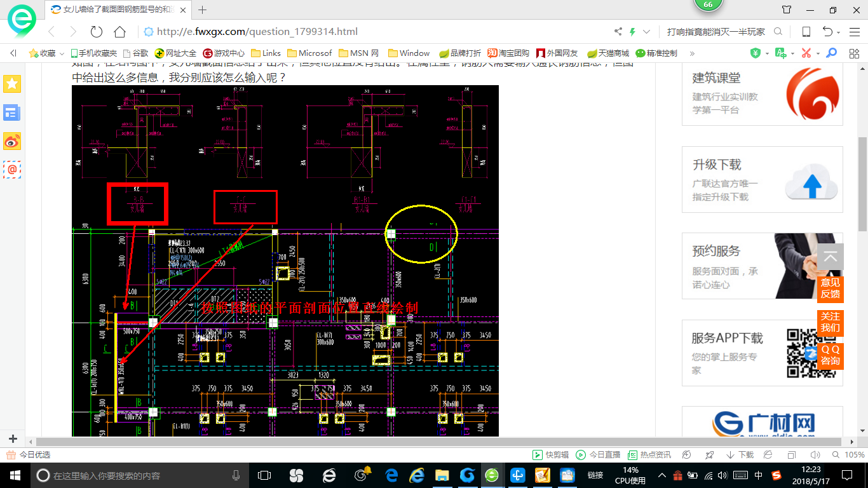Screen dimensions: 868x488
Task: Click the scroll-to-top arrow button
Action: tap(831, 258)
